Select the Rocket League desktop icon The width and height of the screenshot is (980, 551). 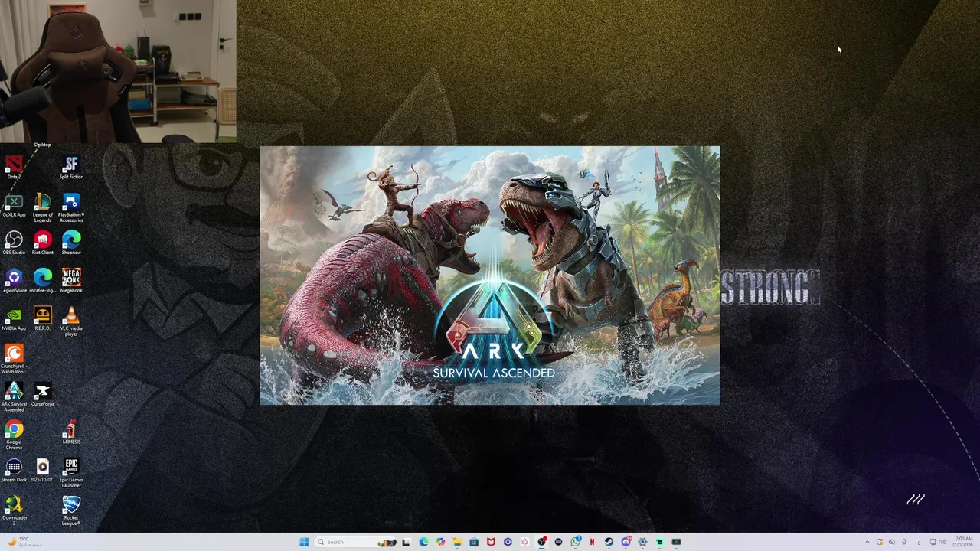71,510
